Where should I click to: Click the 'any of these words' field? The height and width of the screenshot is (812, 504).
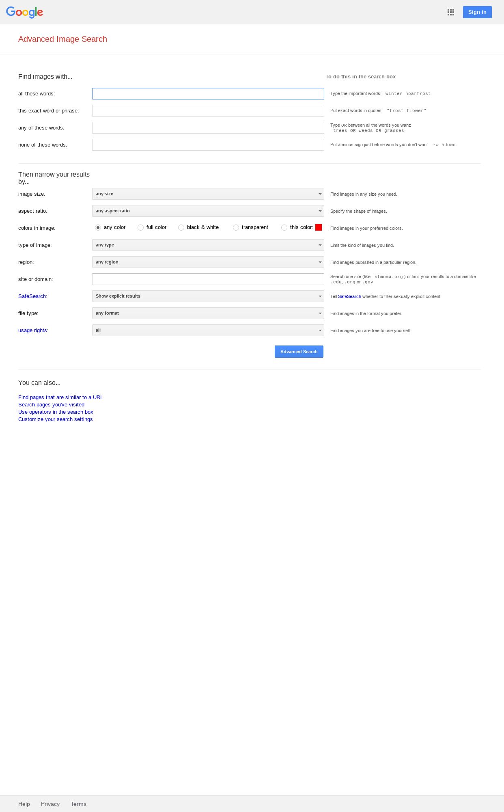[x=208, y=128]
